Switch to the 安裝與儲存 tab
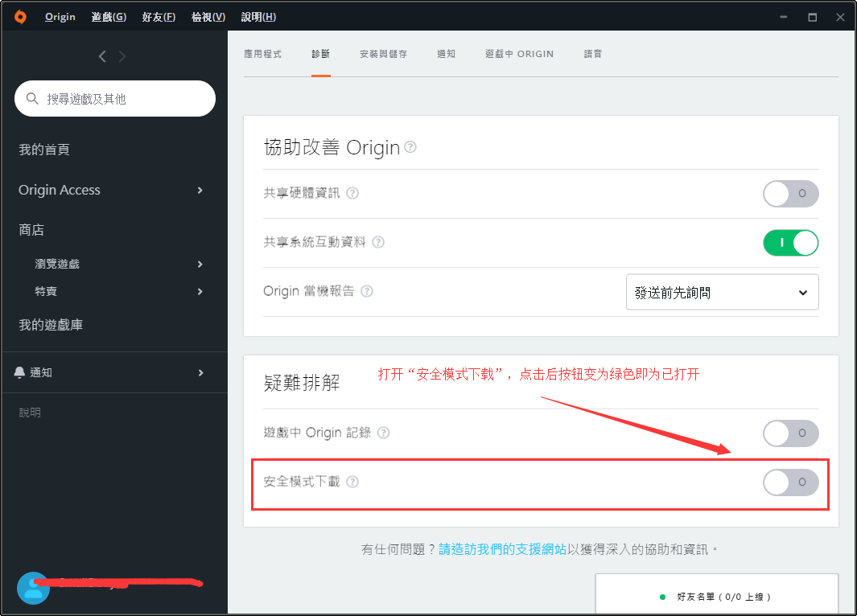 (383, 54)
